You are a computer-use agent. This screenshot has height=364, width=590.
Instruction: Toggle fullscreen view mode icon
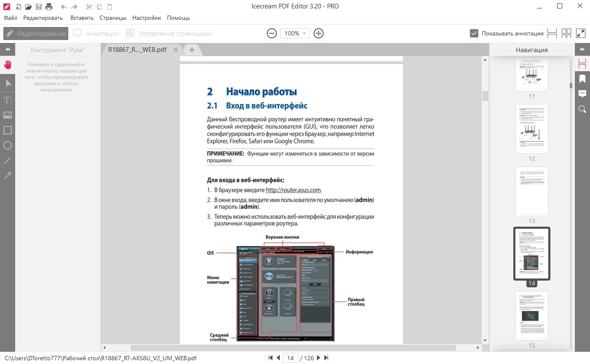[581, 33]
